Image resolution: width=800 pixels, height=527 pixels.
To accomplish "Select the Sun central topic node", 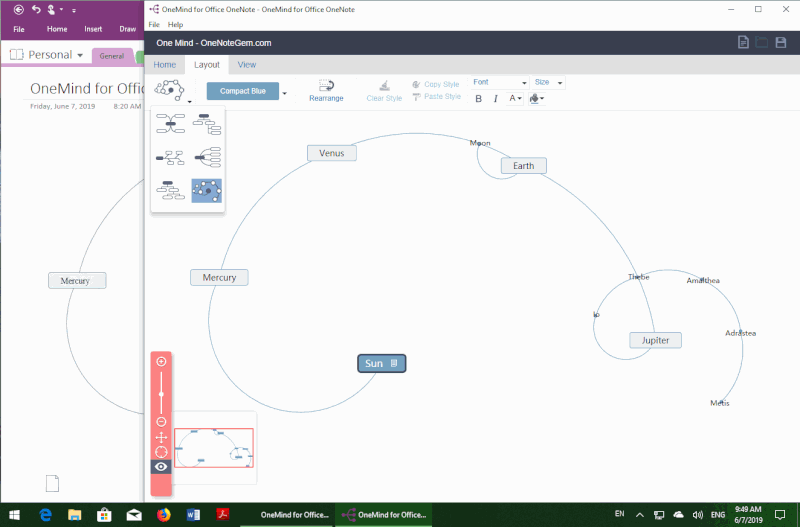I will click(x=382, y=364).
